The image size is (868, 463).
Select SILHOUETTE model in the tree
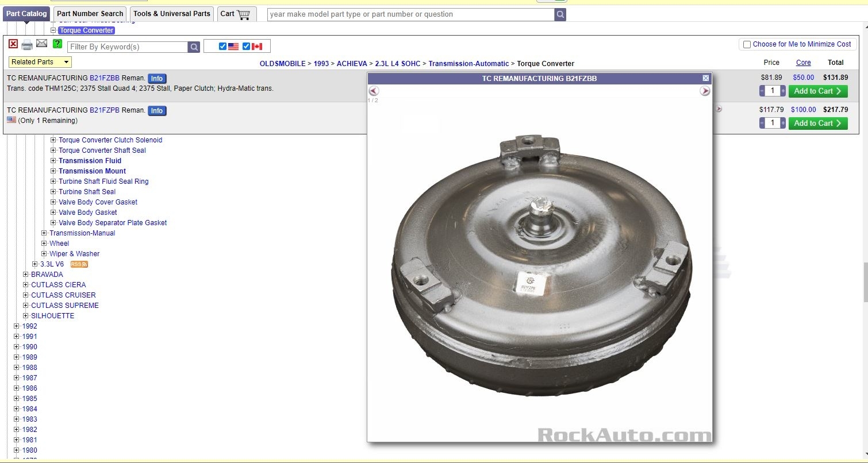[x=53, y=316]
